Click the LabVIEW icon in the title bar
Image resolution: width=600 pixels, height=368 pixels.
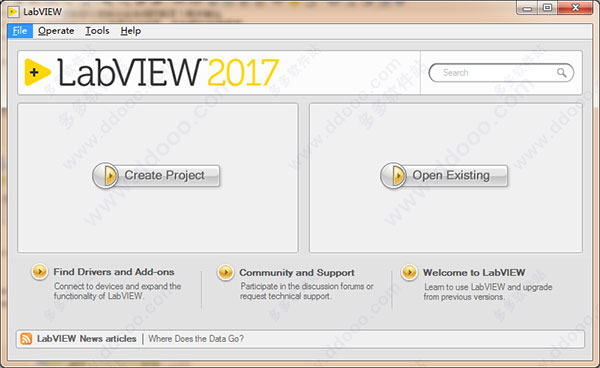[x=13, y=12]
